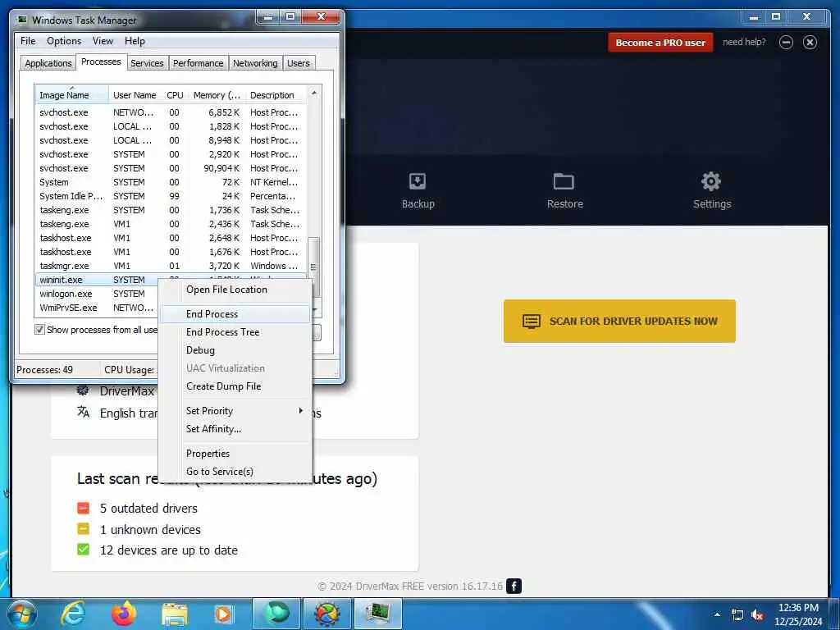Click the red outdated drivers status icon
840x630 pixels.
coord(83,508)
